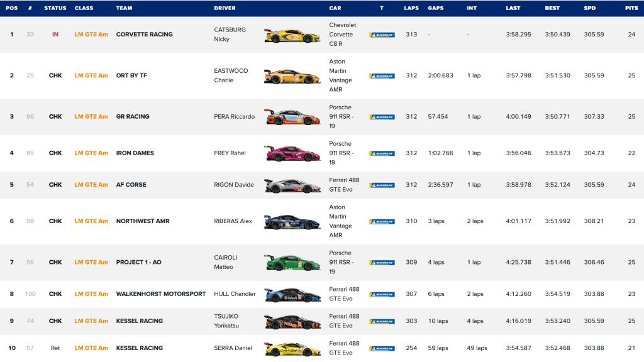Click the BEST column header
Image resolution: width=644 pixels, height=362 pixels.
(552, 8)
